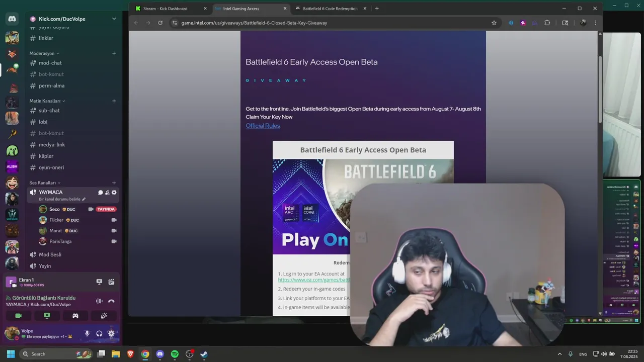The height and width of the screenshot is (362, 644).
Task: Go back in browser history
Action: [x=136, y=23]
